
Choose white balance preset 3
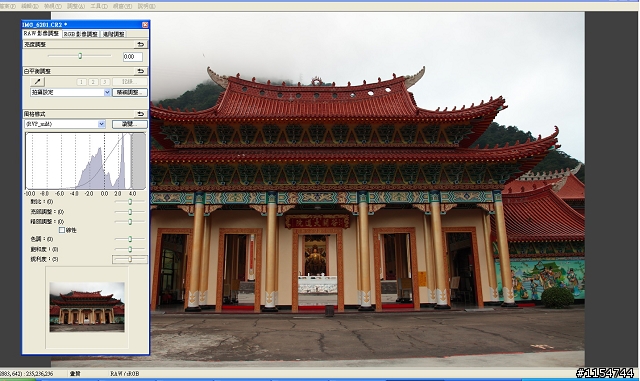pos(105,82)
